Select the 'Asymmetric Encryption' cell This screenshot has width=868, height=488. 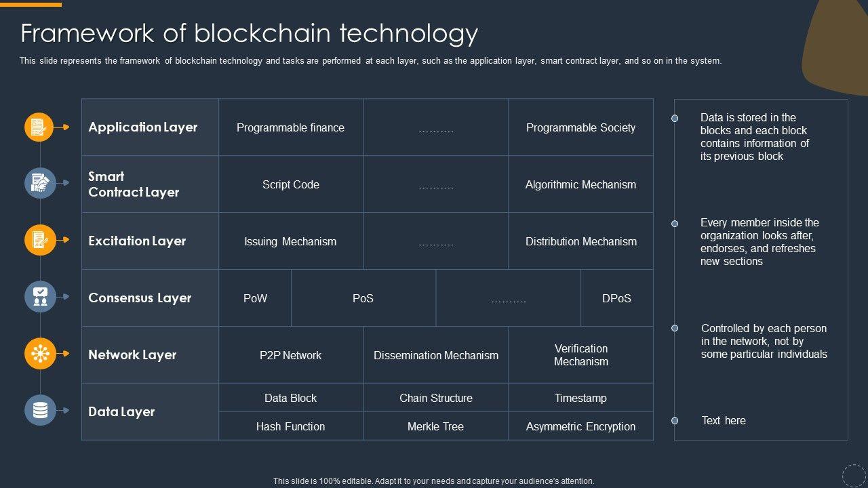point(580,426)
